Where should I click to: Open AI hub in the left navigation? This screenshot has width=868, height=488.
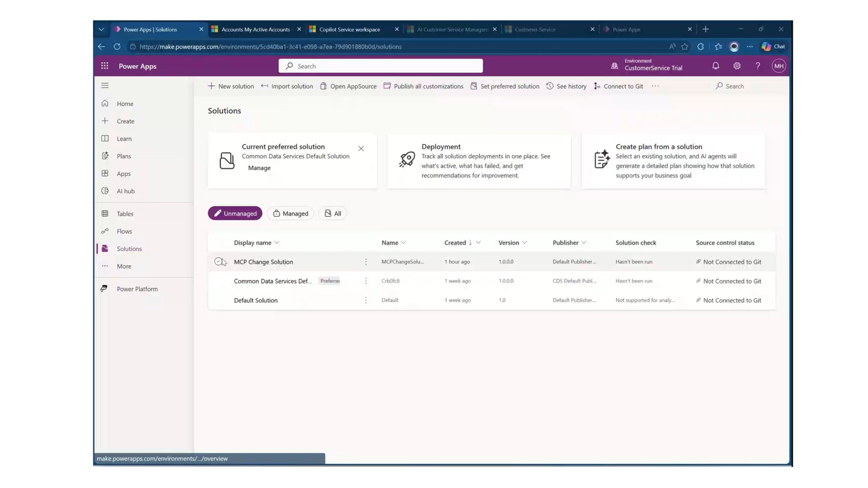coord(126,191)
